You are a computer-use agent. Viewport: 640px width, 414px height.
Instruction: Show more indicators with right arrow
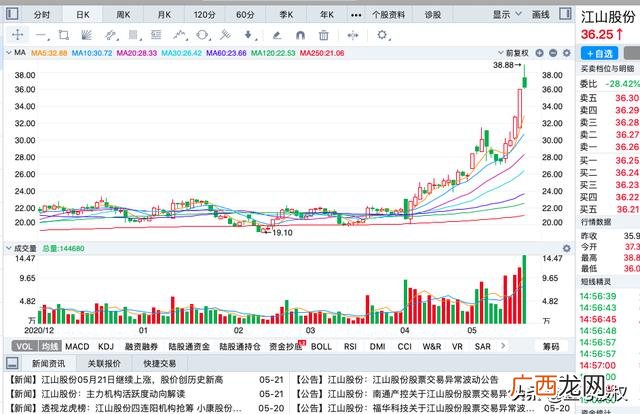coord(503,346)
